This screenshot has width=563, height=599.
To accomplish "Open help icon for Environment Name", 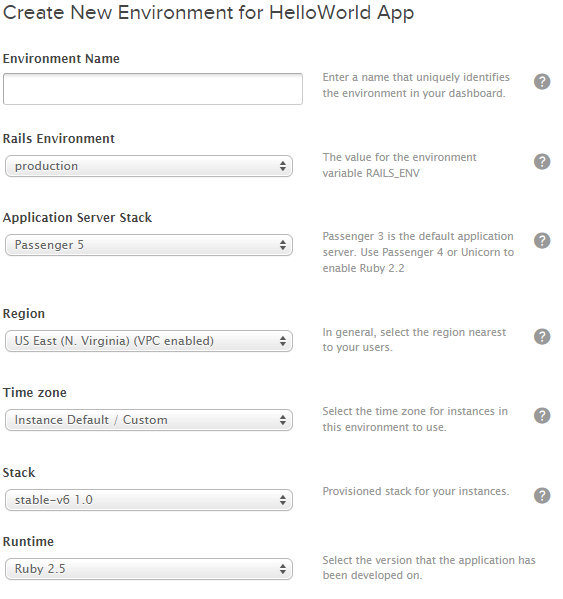I will 542,81.
